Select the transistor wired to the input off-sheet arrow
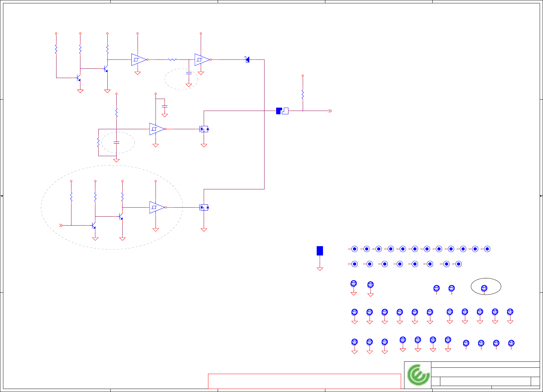543x392 pixels. pyautogui.click(x=94, y=226)
